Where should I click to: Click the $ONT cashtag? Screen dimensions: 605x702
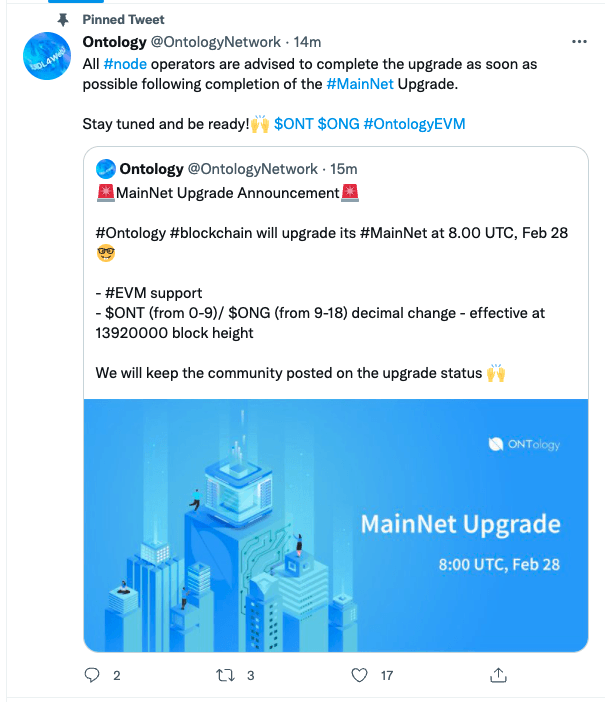(x=293, y=124)
